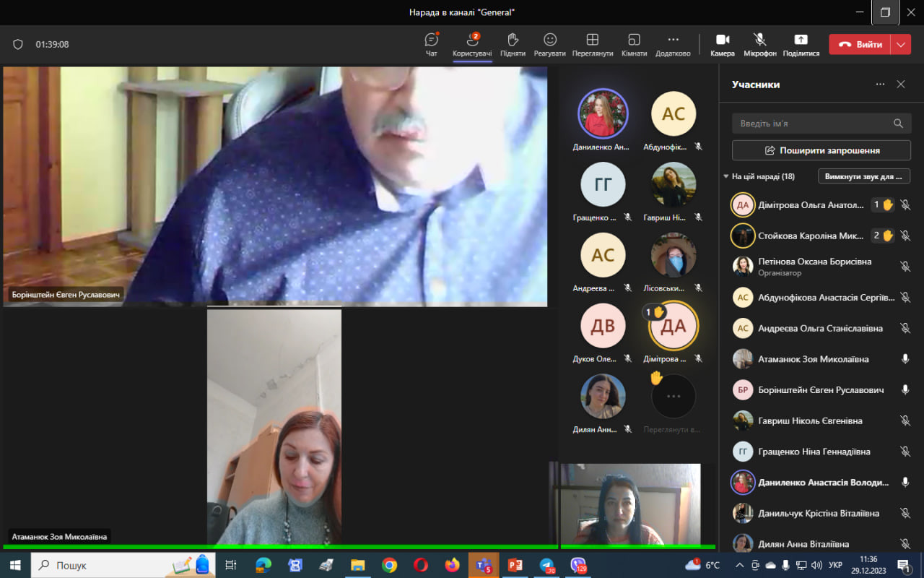
Task: Turn on the Камера
Action: 723,45
